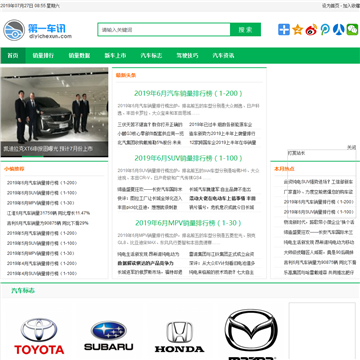Screen dimensions: 360x360
Task: Open 2019年已过半 新能源车企 article link
Action: [x=221, y=125]
